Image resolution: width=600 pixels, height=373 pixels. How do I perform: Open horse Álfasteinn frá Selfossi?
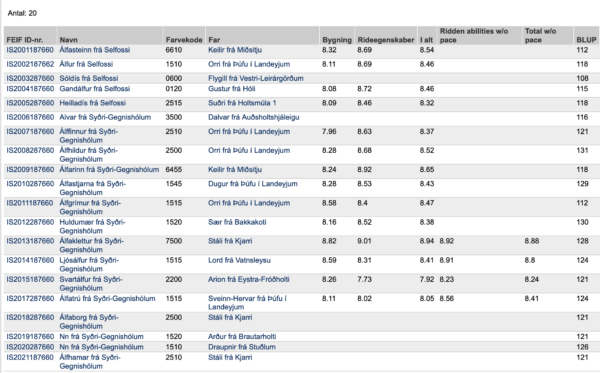pyautogui.click(x=95, y=50)
